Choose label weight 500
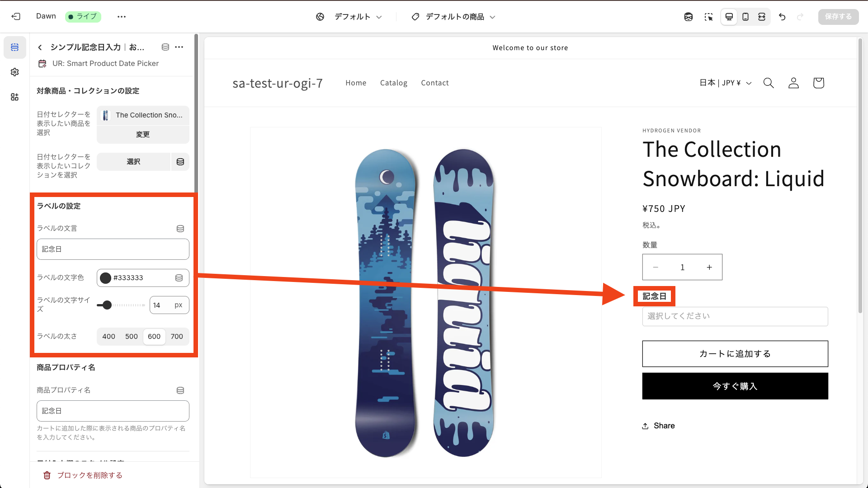This screenshot has height=488, width=868. point(132,337)
